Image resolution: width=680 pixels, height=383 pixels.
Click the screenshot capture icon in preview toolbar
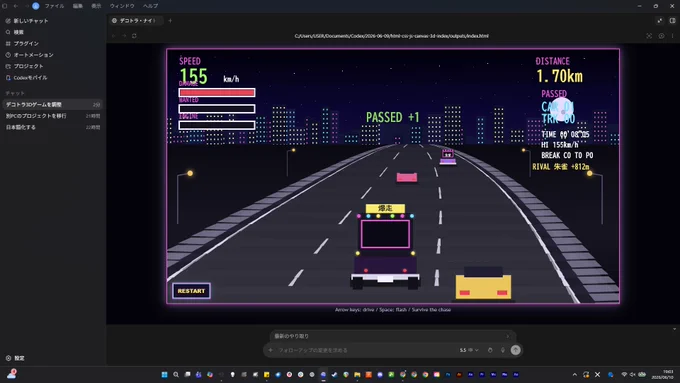pyautogui.click(x=649, y=36)
